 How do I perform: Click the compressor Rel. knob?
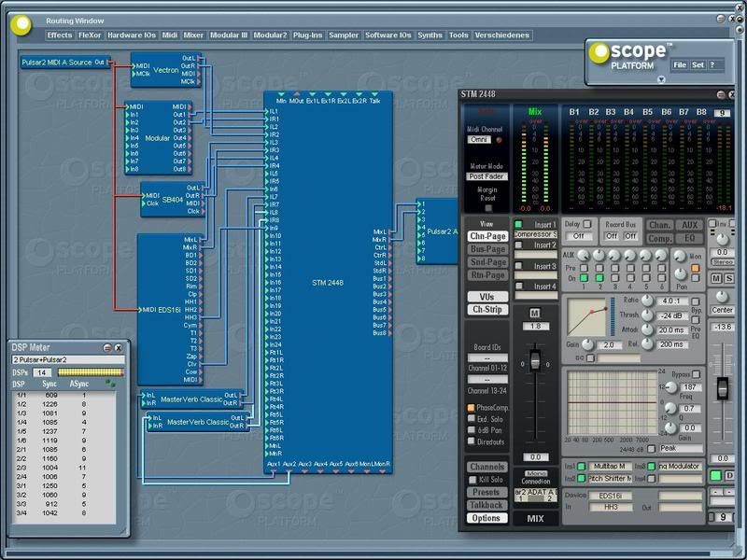click(x=647, y=343)
